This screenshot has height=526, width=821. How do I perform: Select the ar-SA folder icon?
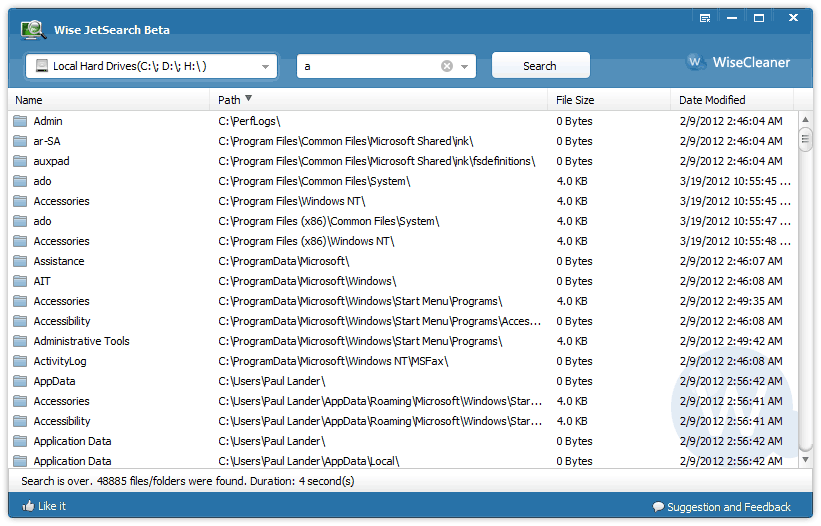(x=20, y=141)
